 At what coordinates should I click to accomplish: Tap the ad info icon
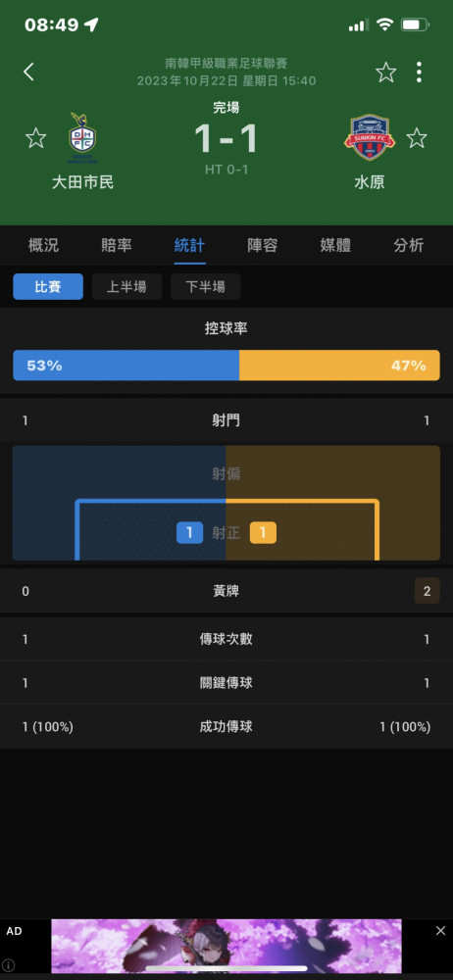click(8, 965)
